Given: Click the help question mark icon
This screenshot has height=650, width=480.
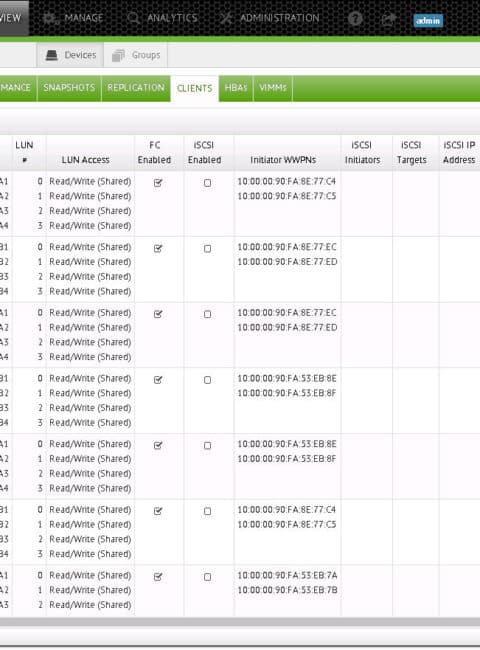Looking at the screenshot, I should (x=355, y=19).
